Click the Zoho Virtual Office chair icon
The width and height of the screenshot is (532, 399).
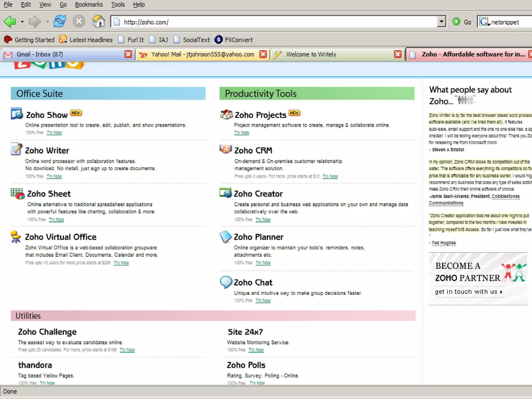[x=16, y=237]
